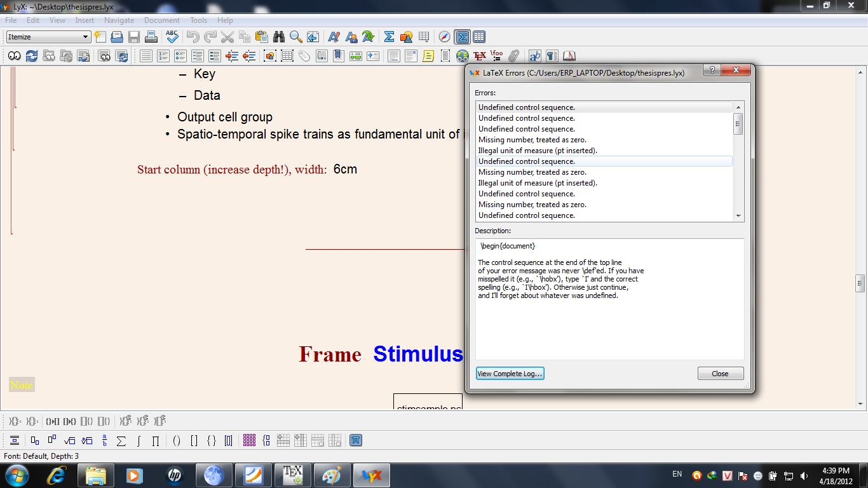Save the document with the floppy icon
Screen dimensions: 868x488
(x=134, y=37)
